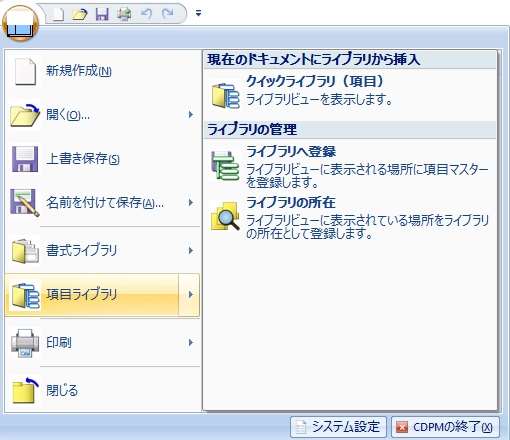Screen dimensions: 510x440
Task: Select 新規作成(N) menu item
Action: (x=102, y=71)
